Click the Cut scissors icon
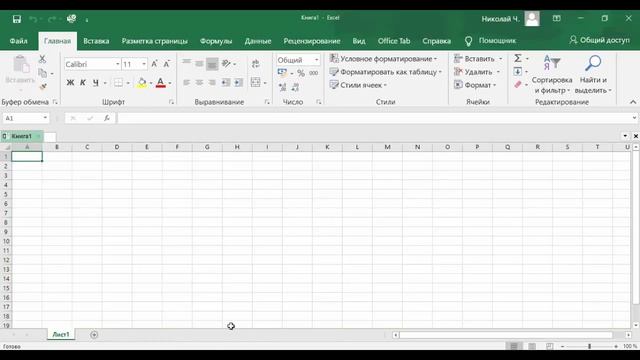This screenshot has height=360, width=640. pos(42,59)
